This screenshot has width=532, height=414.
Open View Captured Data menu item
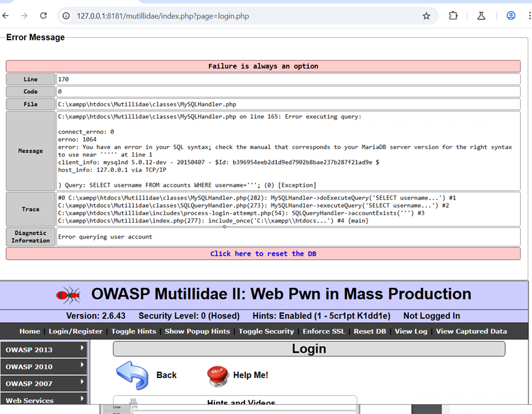[x=471, y=331]
